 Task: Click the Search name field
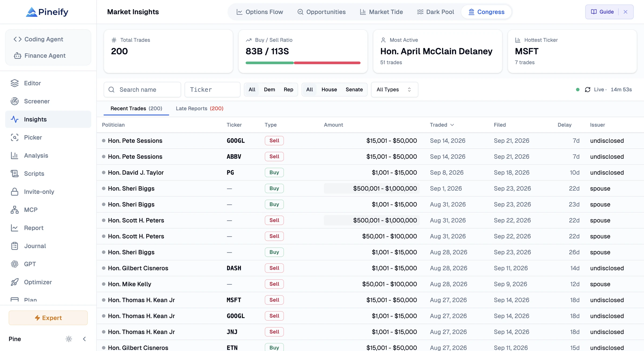142,90
